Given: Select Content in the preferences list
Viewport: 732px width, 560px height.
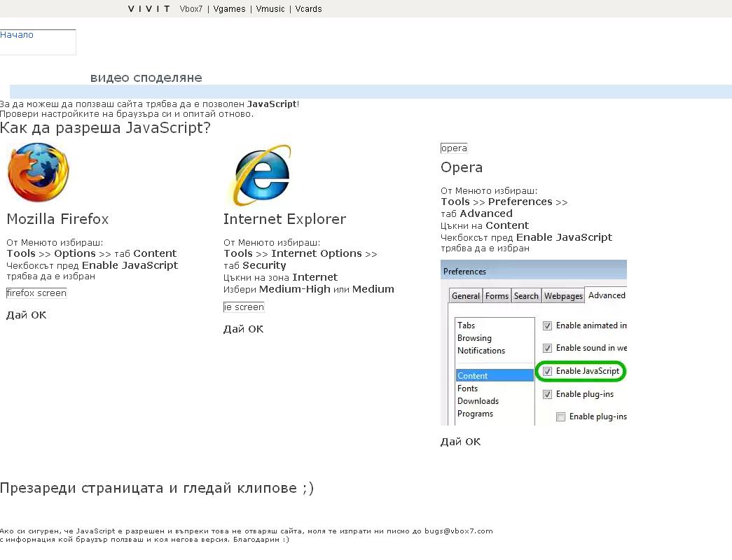Looking at the screenshot, I should tap(473, 376).
